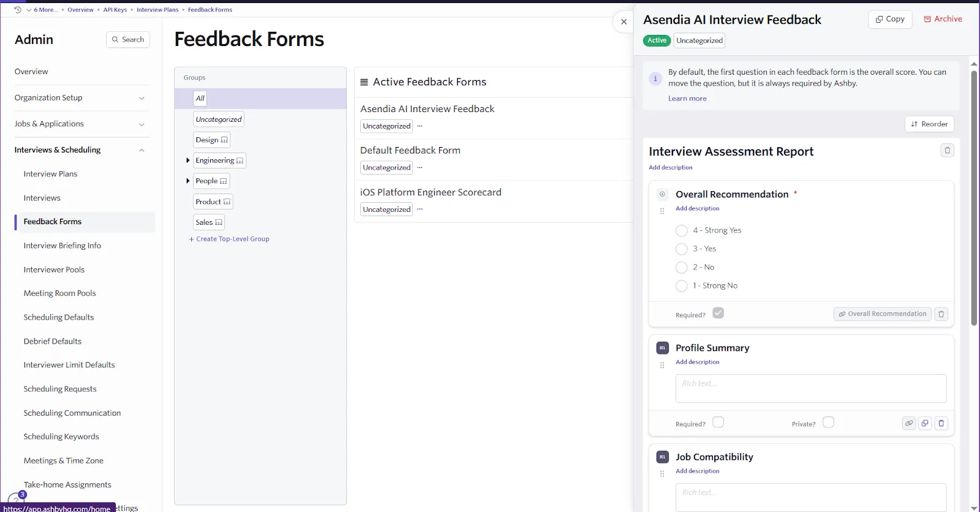Open Interview Plans in the sidebar
The width and height of the screenshot is (980, 512).
point(50,174)
